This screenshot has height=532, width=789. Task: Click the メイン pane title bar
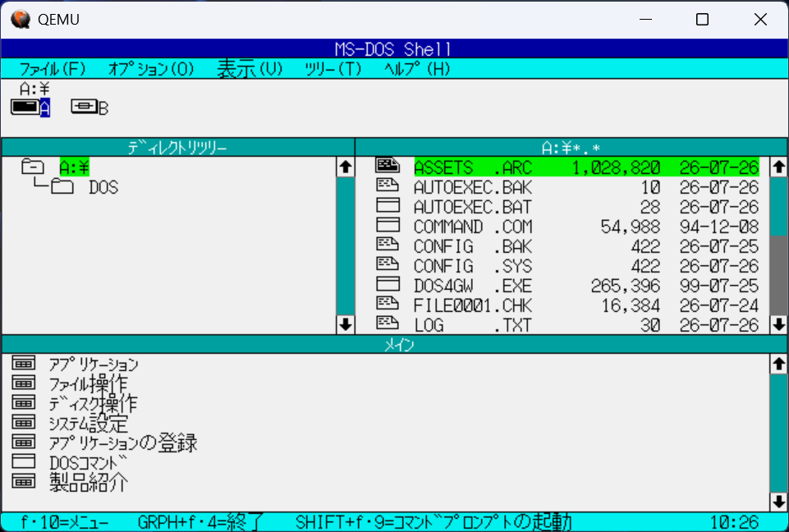pos(394,345)
